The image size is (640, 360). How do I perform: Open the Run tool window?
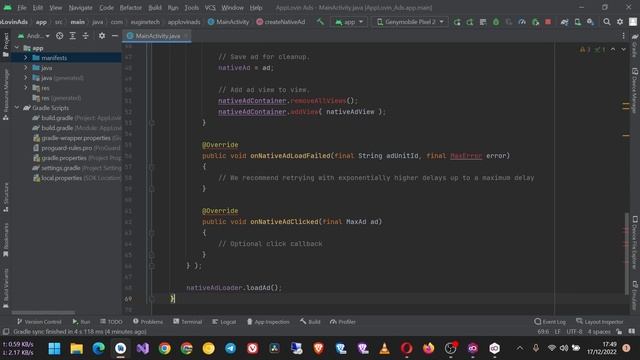point(81,322)
